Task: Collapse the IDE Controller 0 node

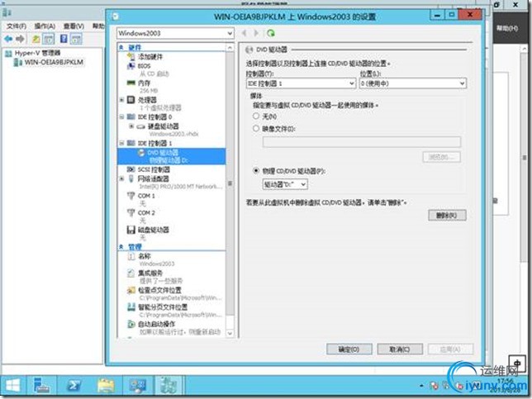Action: click(x=121, y=116)
